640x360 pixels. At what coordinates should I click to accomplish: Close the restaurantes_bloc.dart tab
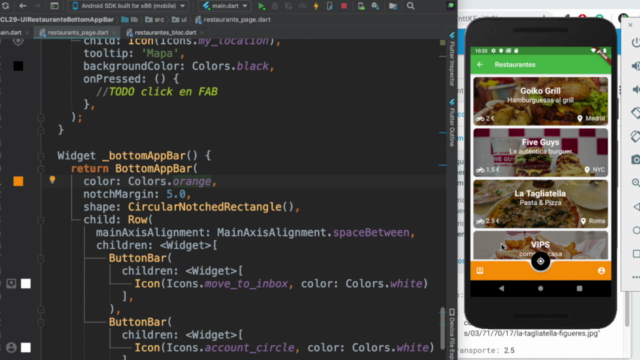point(202,33)
